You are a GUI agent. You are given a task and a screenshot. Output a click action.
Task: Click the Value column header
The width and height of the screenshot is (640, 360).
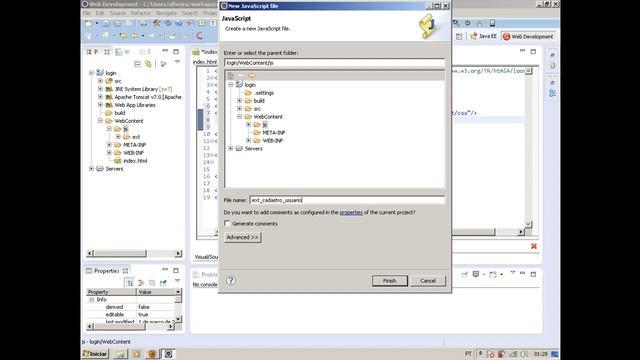(x=156, y=292)
